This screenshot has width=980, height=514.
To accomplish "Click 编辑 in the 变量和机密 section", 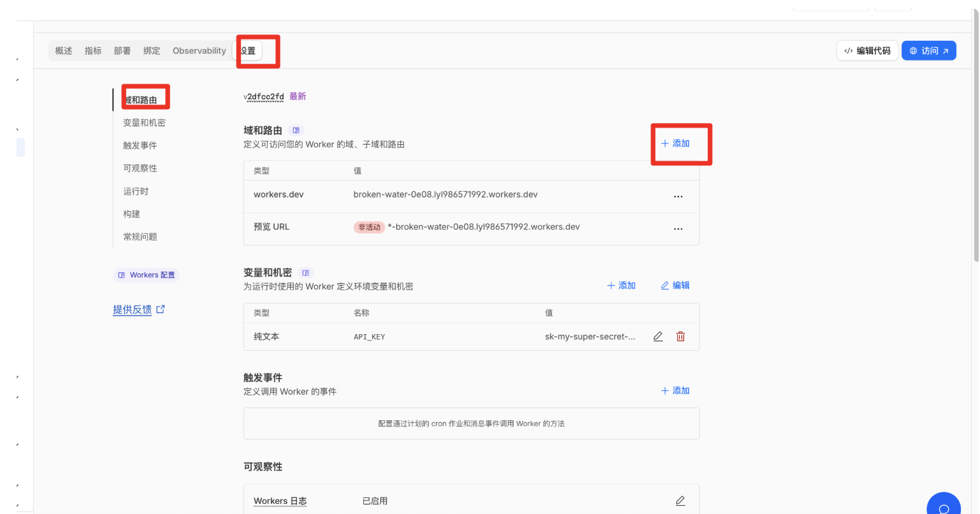I will 675,286.
